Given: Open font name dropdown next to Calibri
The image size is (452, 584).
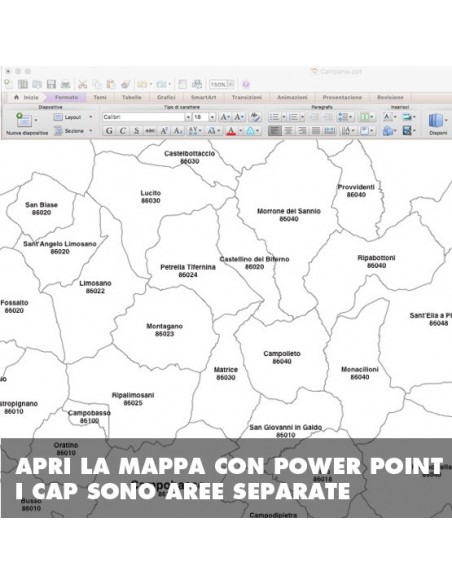Looking at the screenshot, I should point(188,117).
